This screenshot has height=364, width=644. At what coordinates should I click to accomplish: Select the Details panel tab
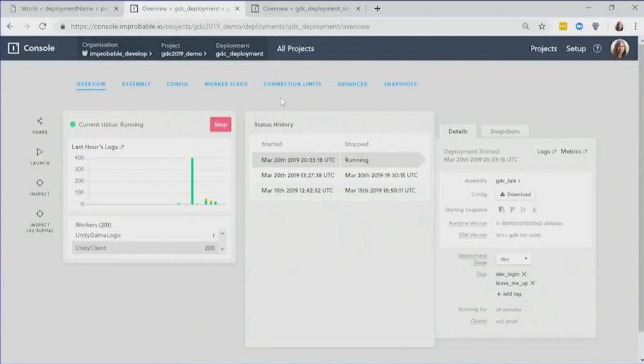coord(458,131)
